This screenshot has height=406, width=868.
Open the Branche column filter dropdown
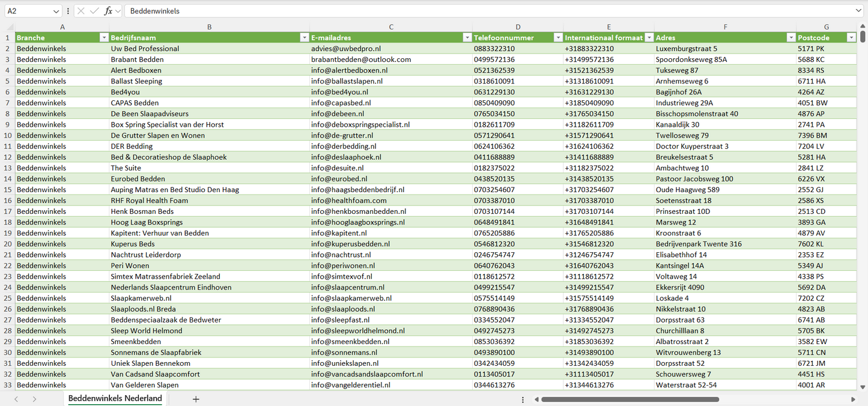tap(104, 38)
